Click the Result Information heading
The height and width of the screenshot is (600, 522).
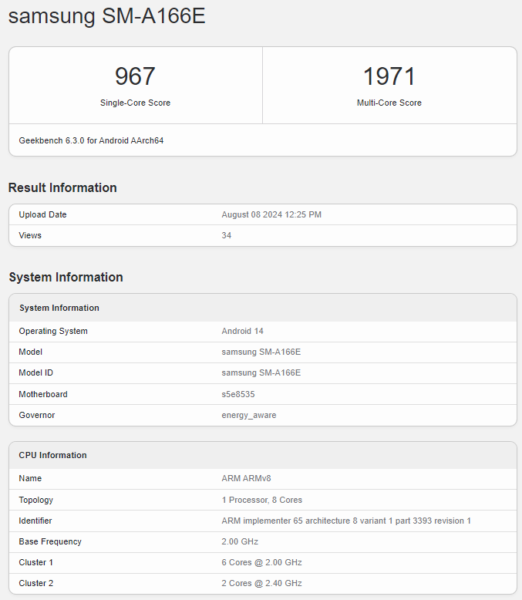click(x=62, y=188)
